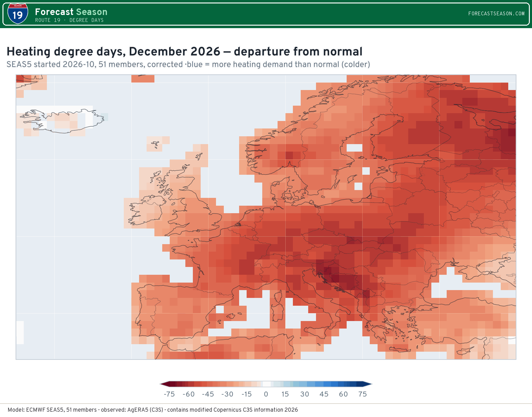532x417 pixels.
Task: Click the colorbar label -60
Action: pyautogui.click(x=189, y=394)
